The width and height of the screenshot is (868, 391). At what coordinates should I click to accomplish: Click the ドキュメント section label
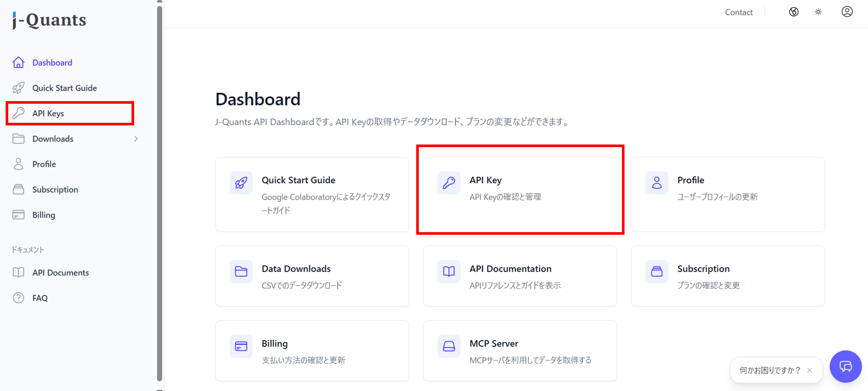[28, 250]
